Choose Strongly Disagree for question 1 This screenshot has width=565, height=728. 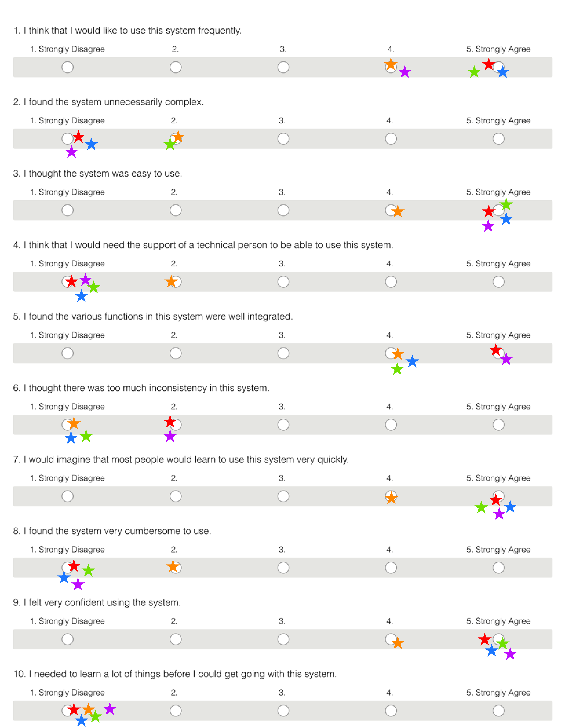(67, 67)
